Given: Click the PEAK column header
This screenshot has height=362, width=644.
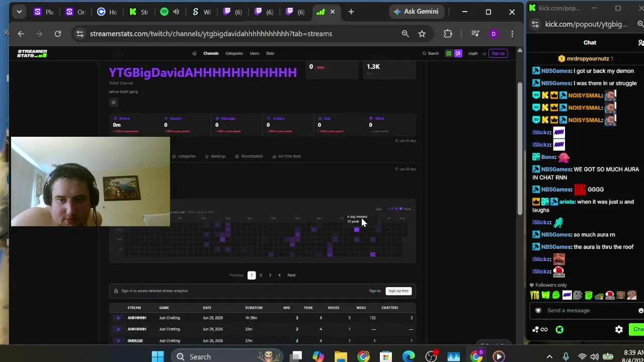Looking at the screenshot, I should pyautogui.click(x=308, y=308).
